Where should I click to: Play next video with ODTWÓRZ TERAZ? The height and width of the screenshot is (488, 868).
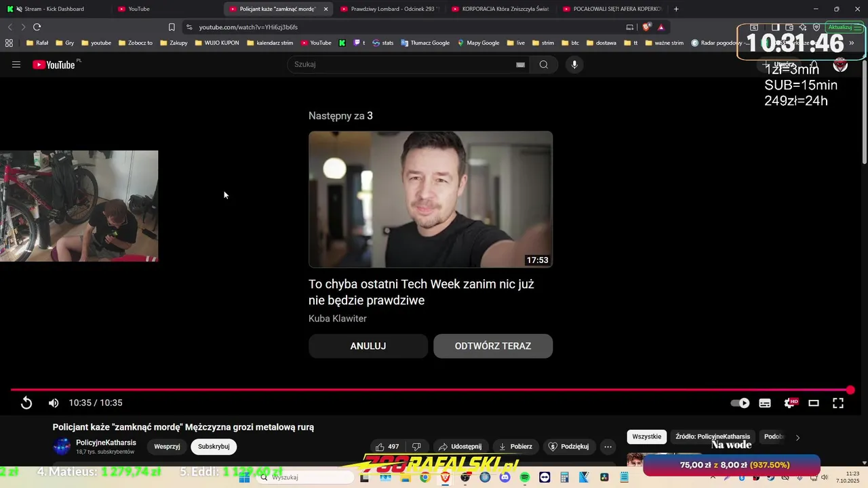(x=493, y=346)
